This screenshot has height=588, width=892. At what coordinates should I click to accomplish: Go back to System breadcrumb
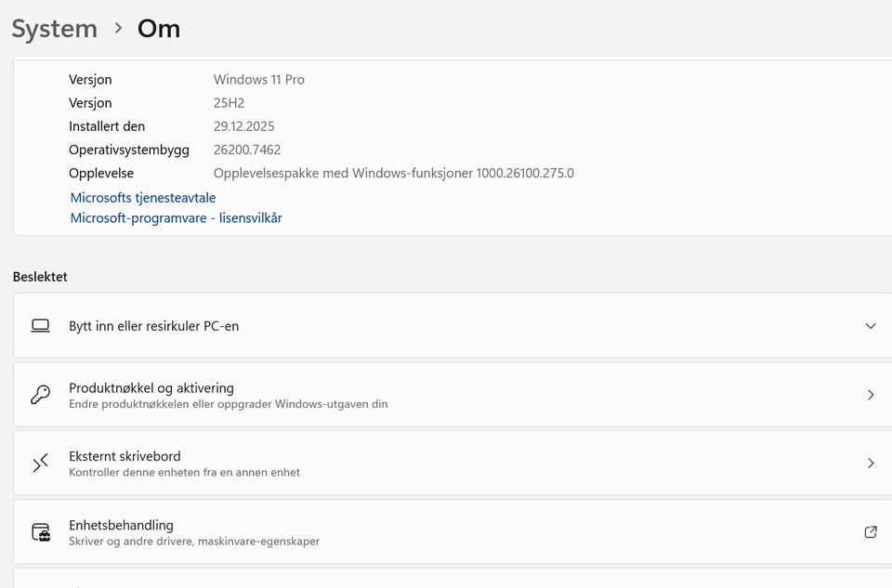[54, 29]
